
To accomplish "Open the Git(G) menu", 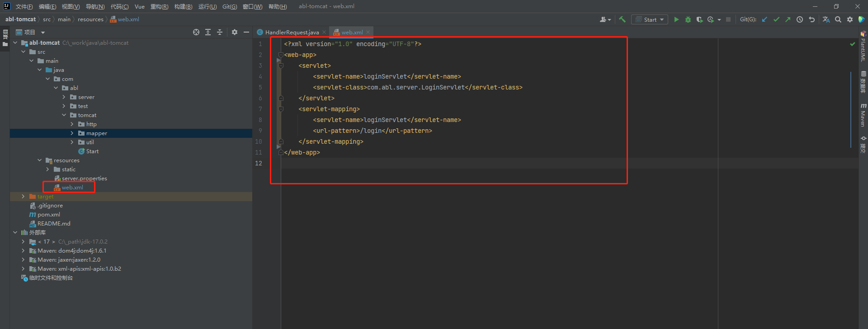I will point(230,6).
